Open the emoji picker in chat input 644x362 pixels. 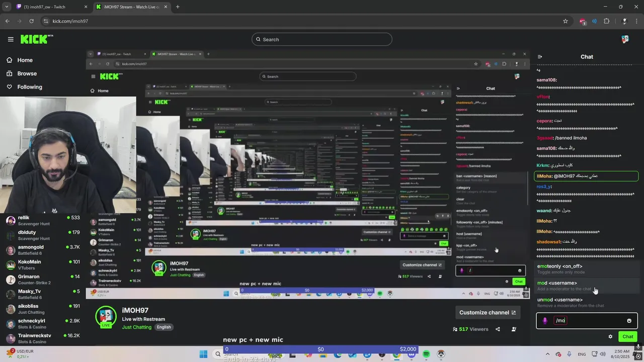coord(629,321)
